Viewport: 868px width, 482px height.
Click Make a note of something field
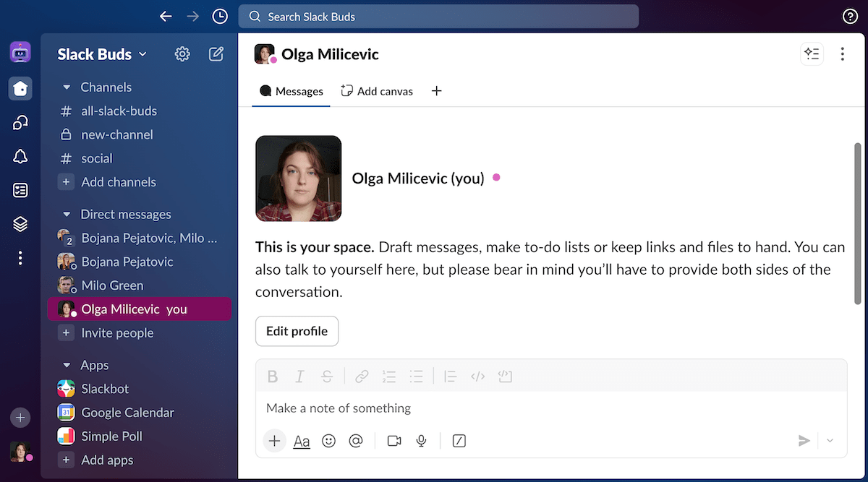(551, 408)
